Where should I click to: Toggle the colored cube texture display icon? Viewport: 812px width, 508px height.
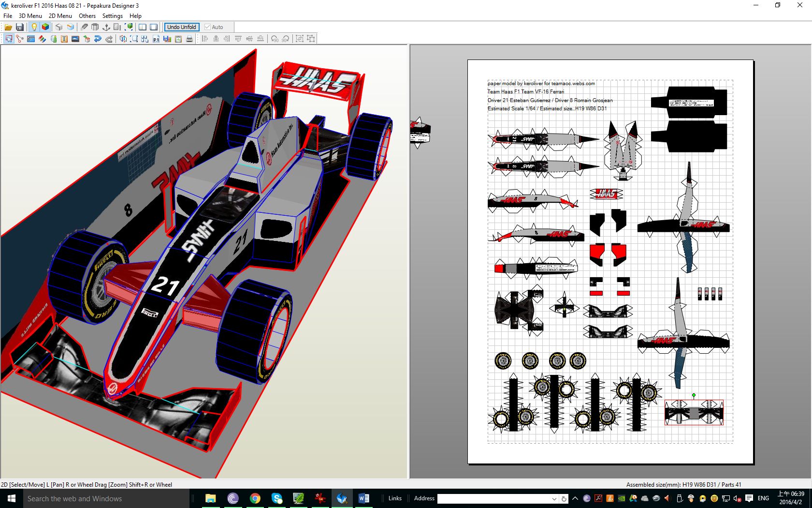(45, 27)
